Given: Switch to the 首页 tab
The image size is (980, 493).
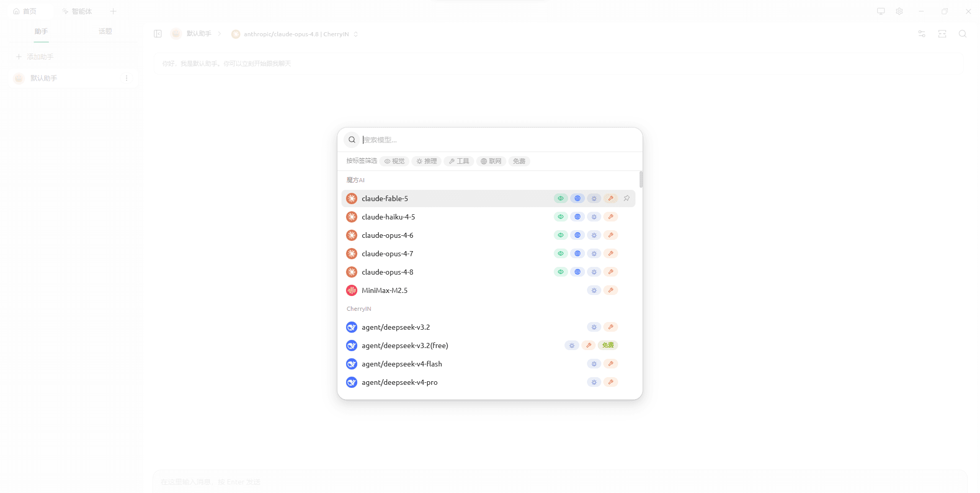Looking at the screenshot, I should click(x=30, y=11).
